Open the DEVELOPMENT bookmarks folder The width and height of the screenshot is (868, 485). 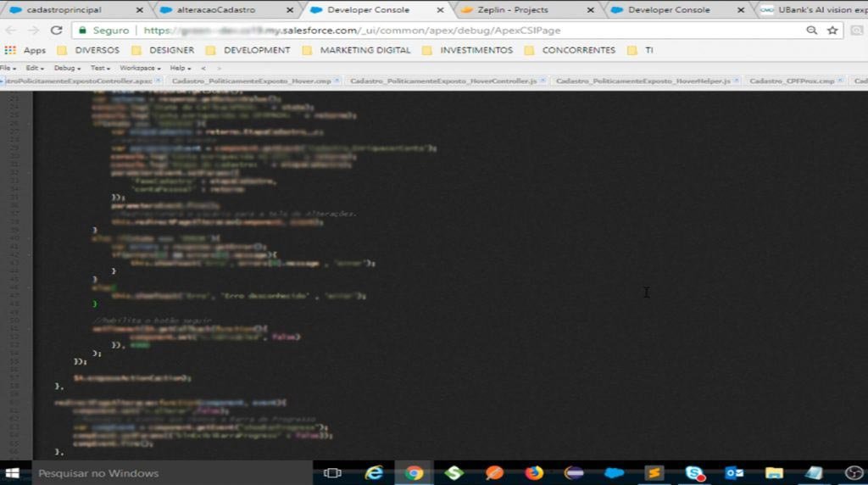click(248, 50)
